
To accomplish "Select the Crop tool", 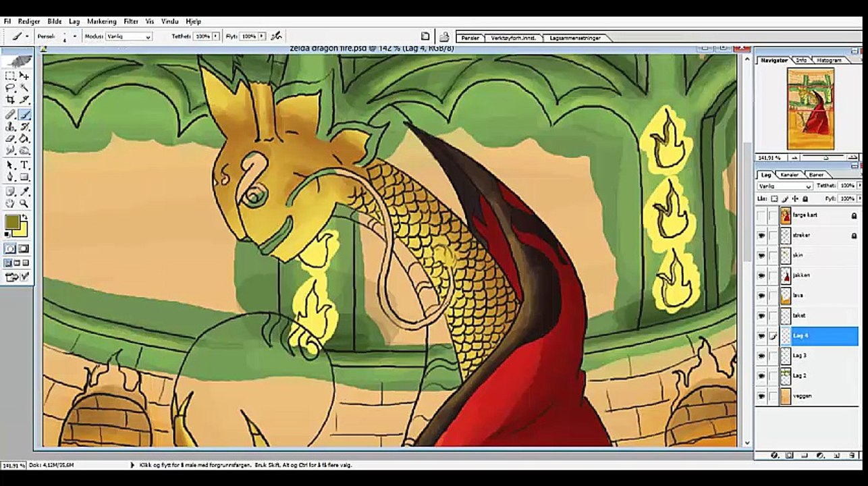I will click(10, 100).
